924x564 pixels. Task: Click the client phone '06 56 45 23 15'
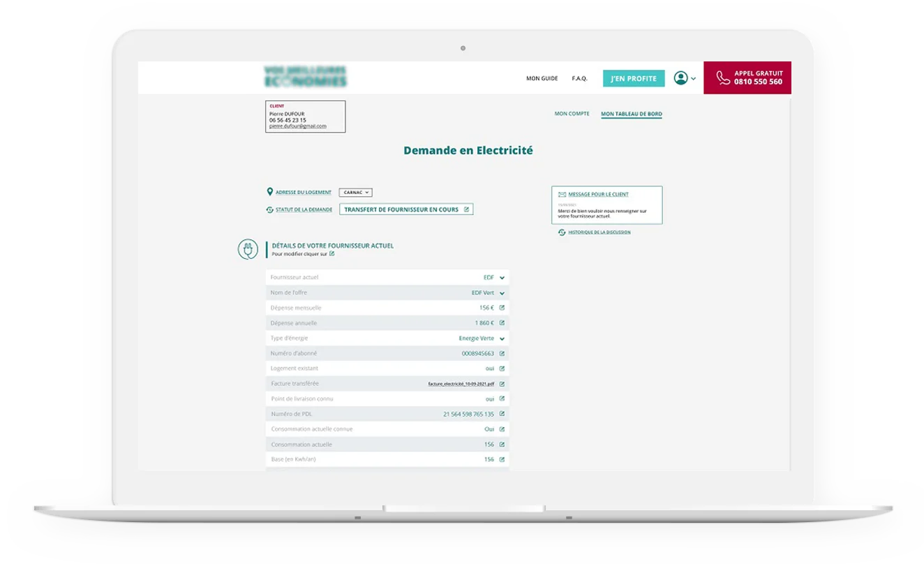click(288, 120)
